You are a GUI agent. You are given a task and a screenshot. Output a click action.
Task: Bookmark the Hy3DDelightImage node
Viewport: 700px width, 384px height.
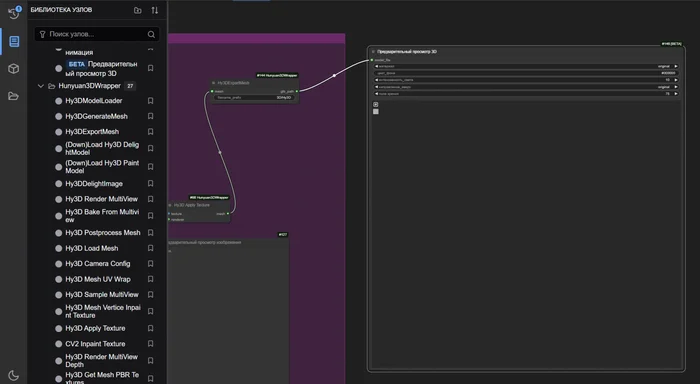(x=150, y=184)
